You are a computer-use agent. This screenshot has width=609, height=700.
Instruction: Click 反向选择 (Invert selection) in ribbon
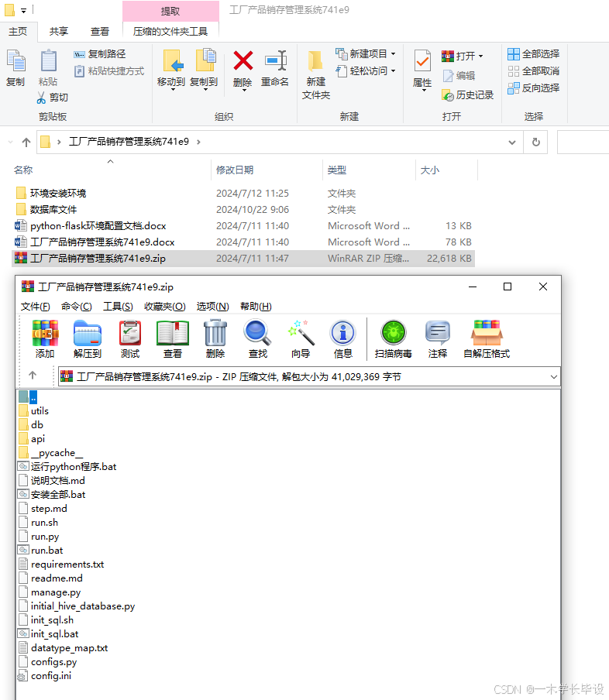534,88
